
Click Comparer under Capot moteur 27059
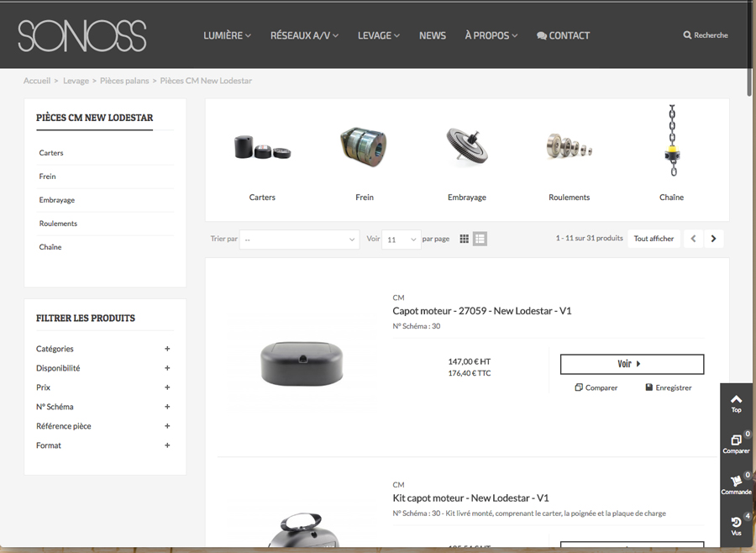(x=596, y=387)
